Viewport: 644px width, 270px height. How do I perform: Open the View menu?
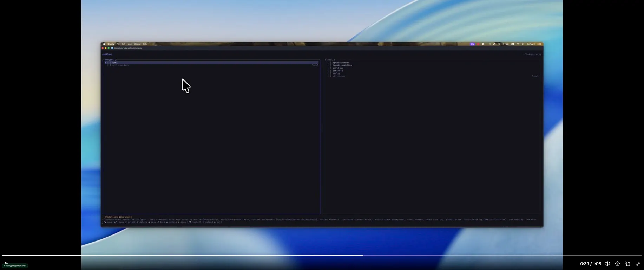click(x=130, y=44)
